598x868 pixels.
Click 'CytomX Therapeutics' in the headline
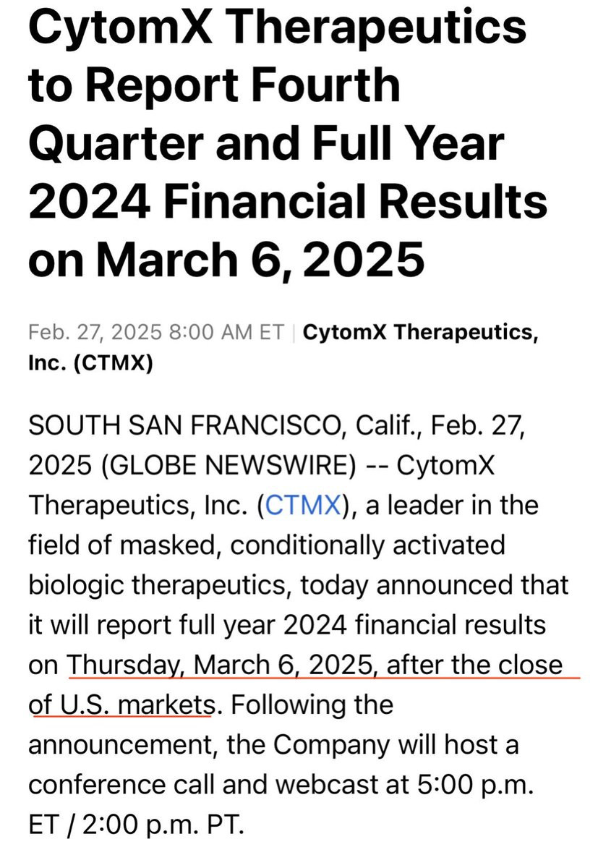pyautogui.click(x=277, y=26)
